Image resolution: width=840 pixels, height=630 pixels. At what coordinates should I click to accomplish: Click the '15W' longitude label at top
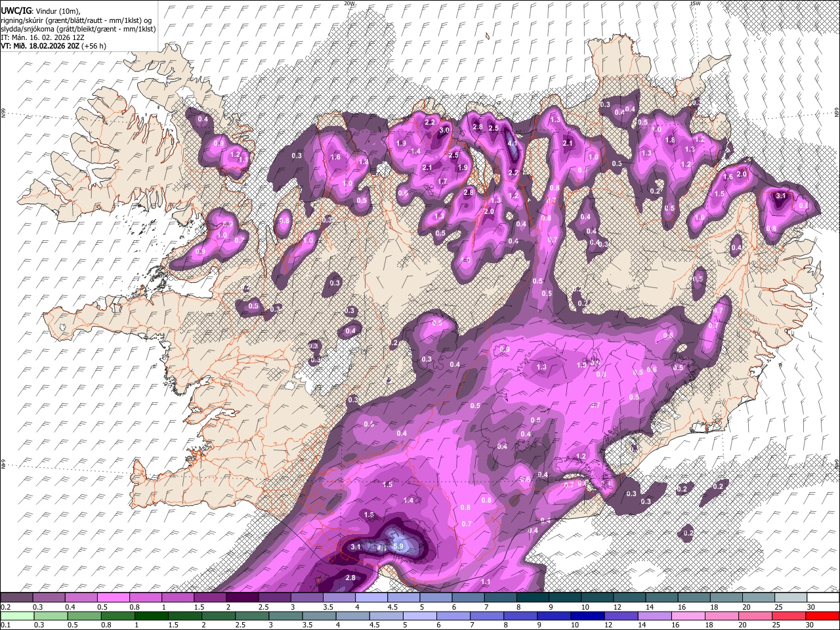696,3
